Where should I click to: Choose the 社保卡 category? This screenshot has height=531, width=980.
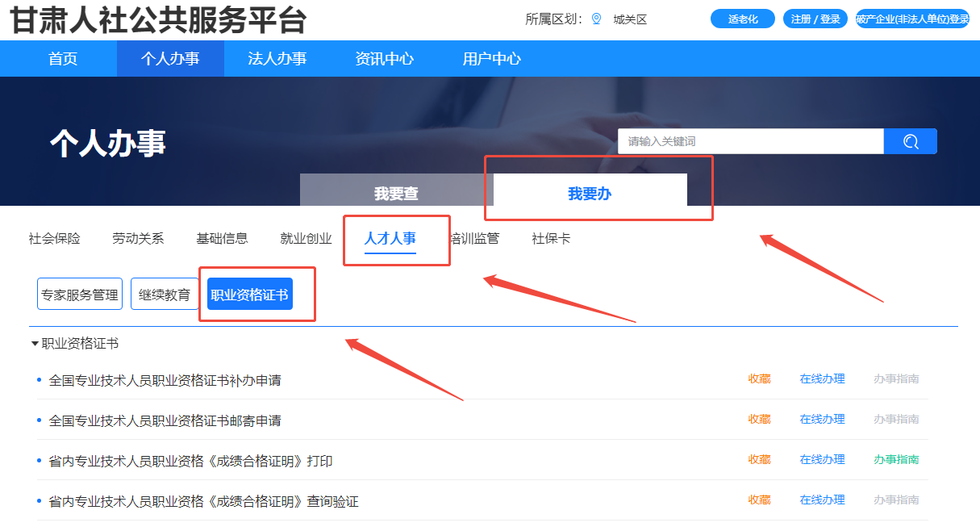551,238
